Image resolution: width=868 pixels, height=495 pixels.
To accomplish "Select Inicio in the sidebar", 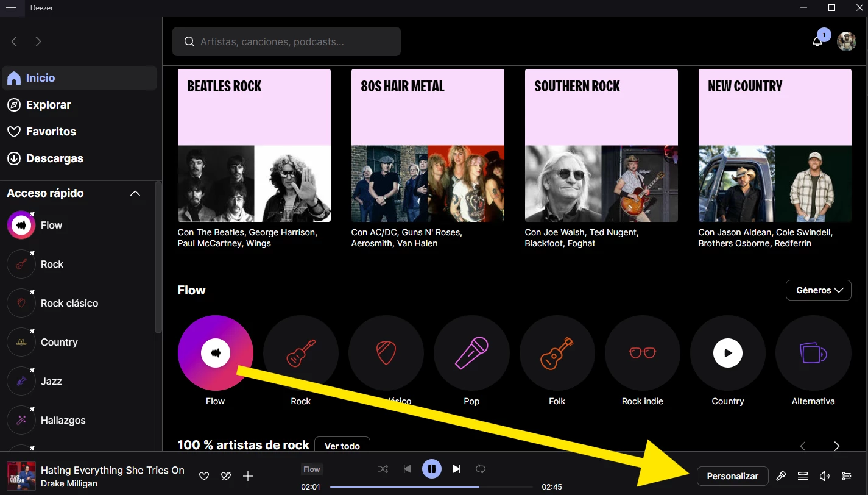I will pyautogui.click(x=79, y=78).
